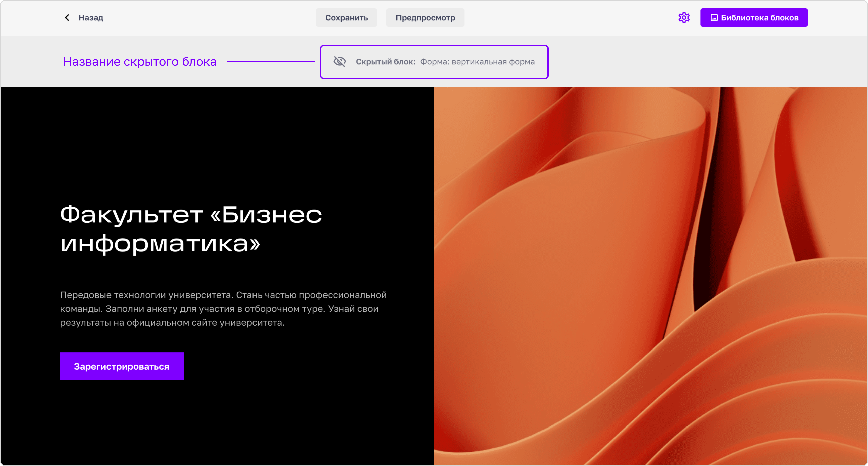This screenshot has height=466, width=868.
Task: Click the Зарегистрироваться button
Action: [x=122, y=366]
